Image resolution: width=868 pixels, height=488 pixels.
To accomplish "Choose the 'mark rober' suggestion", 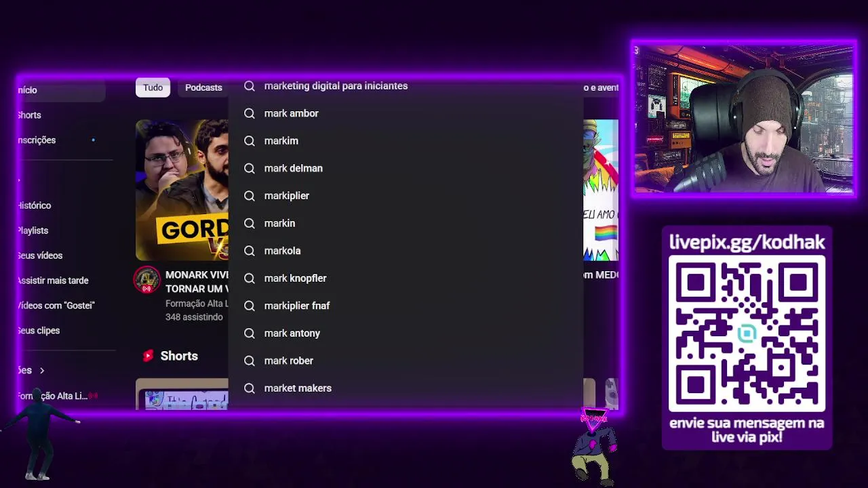I will [406, 361].
